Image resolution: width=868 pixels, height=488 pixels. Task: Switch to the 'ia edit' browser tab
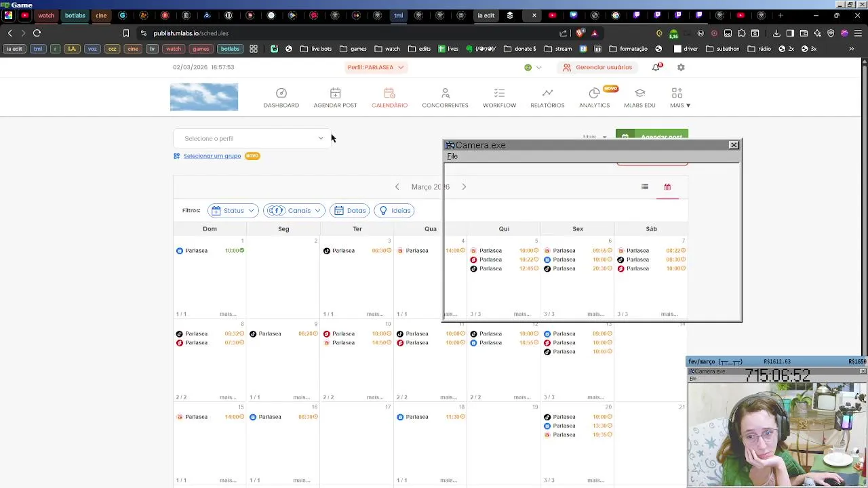[486, 15]
